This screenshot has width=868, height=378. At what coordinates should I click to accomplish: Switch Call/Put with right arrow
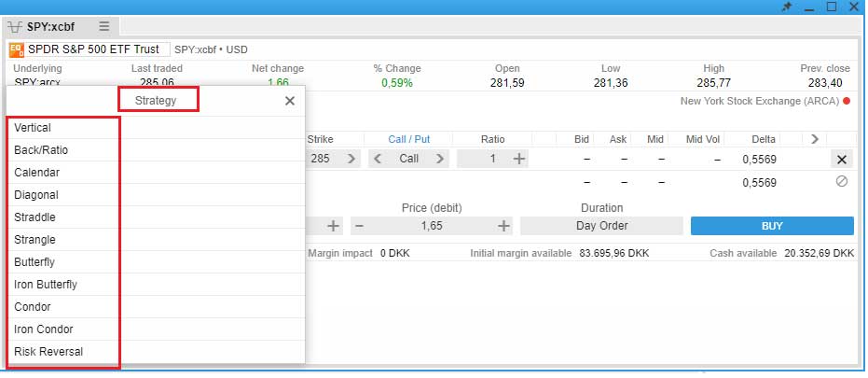[x=439, y=159]
